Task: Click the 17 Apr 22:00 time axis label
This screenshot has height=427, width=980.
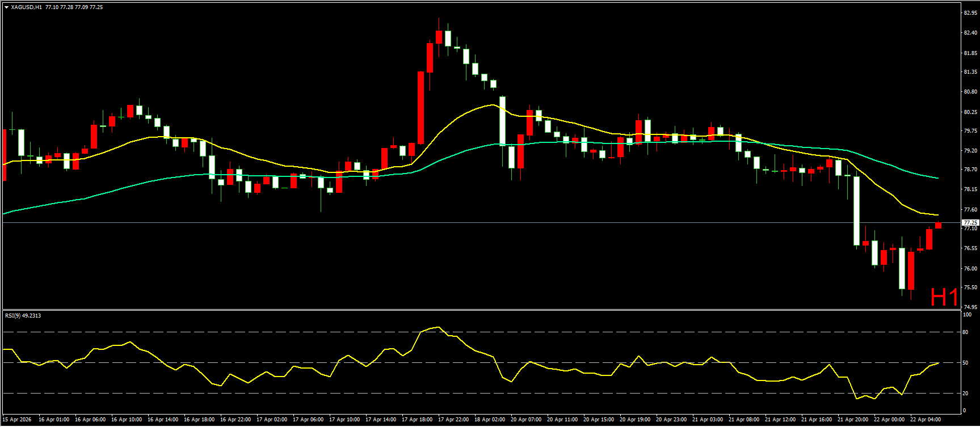Action: 453,420
